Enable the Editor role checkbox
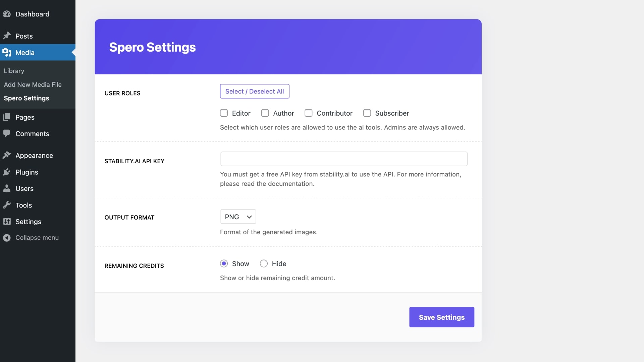Viewport: 644px width, 362px height. [224, 113]
